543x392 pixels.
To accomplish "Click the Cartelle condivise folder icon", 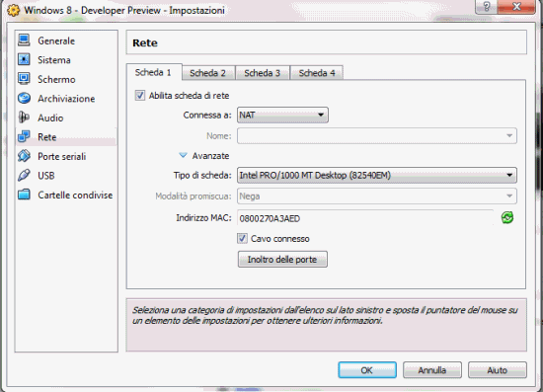I will pos(24,195).
